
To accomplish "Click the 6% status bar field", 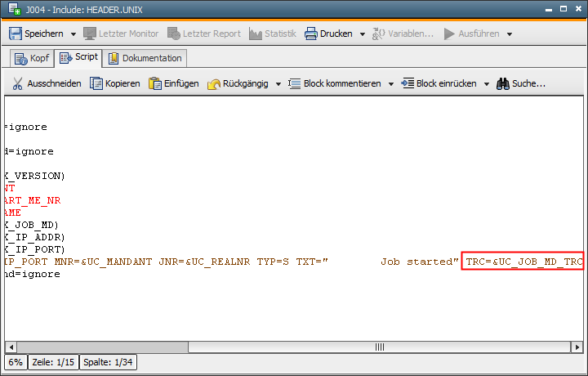I will 16,362.
